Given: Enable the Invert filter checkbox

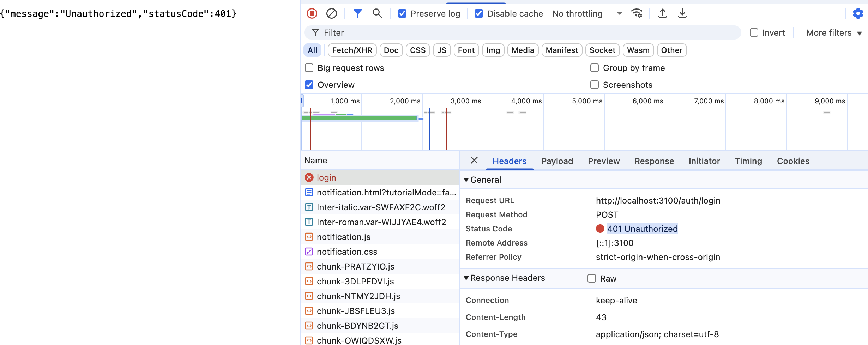Looking at the screenshot, I should pyautogui.click(x=754, y=32).
